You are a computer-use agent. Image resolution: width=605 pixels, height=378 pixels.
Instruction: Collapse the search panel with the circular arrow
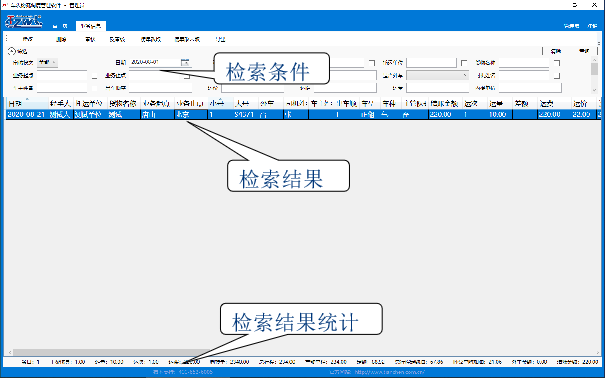[12, 51]
